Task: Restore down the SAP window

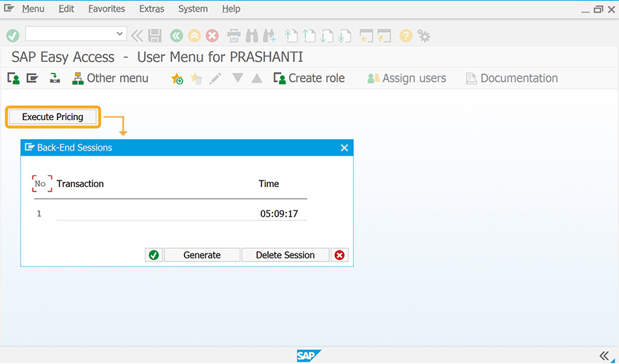Action: [599, 9]
